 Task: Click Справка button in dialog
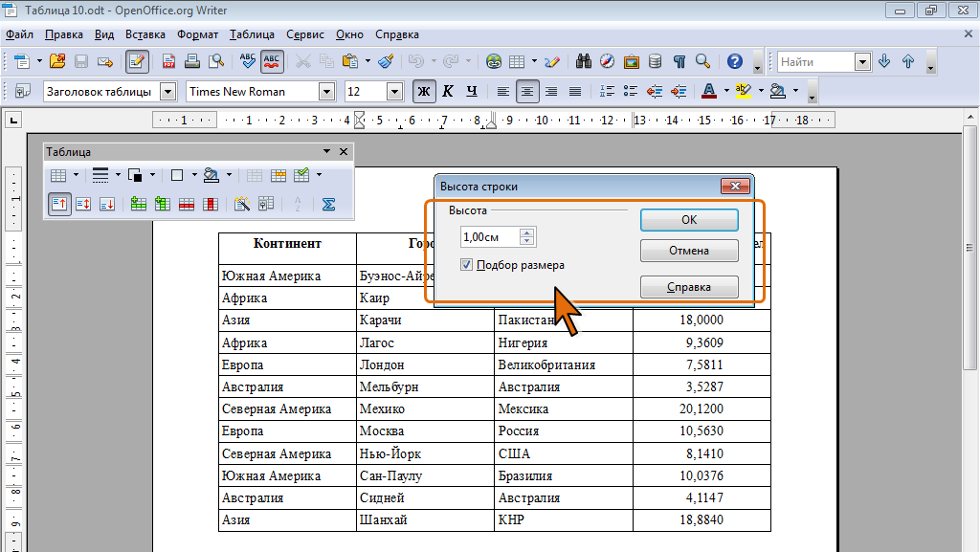pos(689,287)
